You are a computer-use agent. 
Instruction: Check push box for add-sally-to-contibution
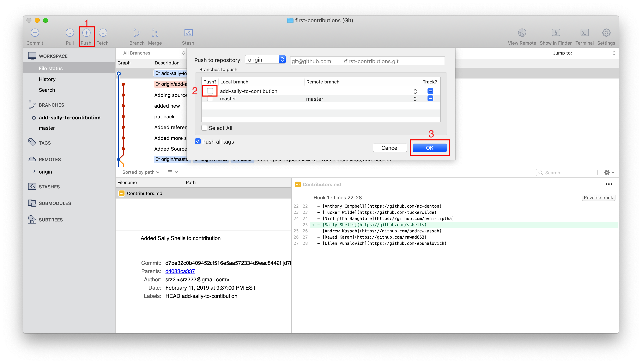point(210,91)
